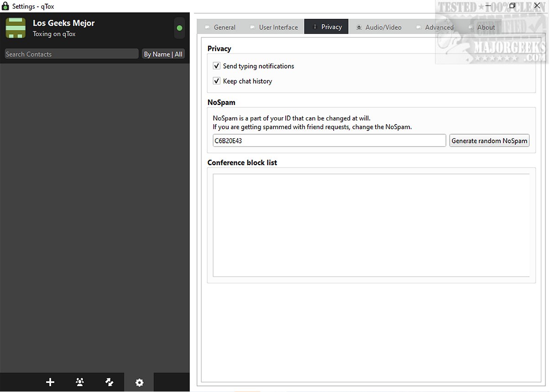This screenshot has height=392, width=550.
Task: Switch to the User Interface tab
Action: pos(274,27)
